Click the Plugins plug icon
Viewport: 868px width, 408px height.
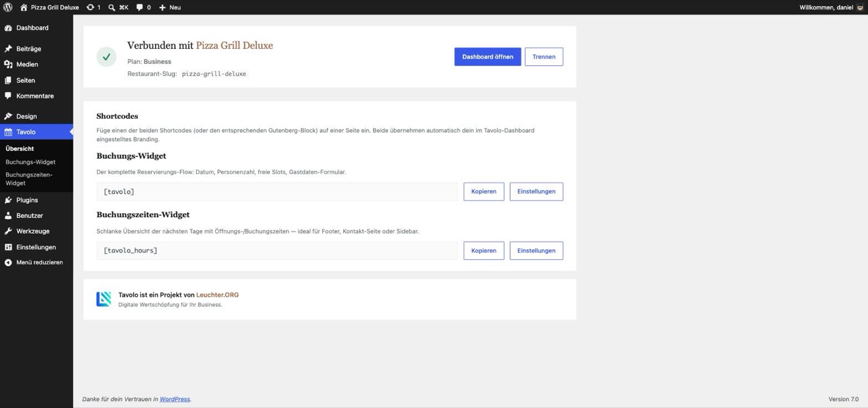(8, 200)
